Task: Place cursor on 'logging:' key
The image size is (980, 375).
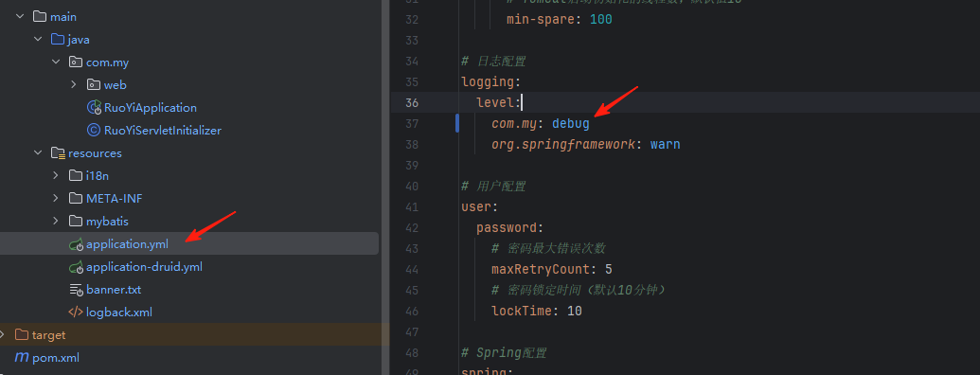Action: (x=490, y=81)
